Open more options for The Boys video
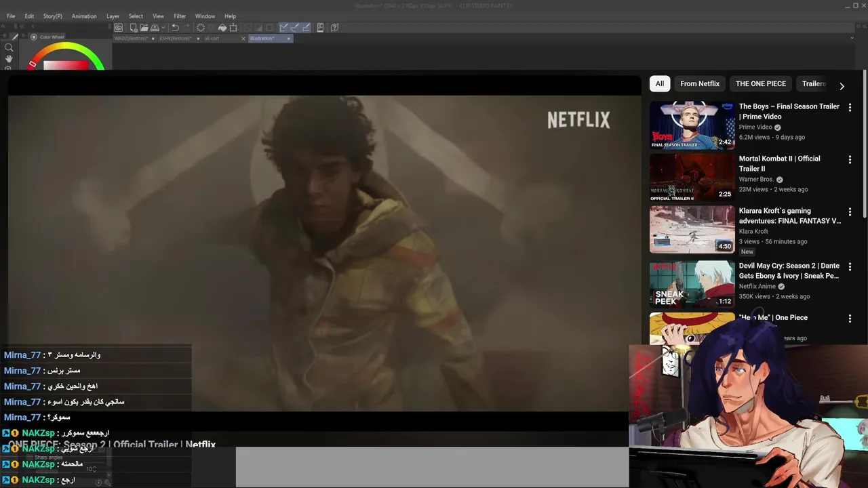The image size is (868, 488). 850,107
